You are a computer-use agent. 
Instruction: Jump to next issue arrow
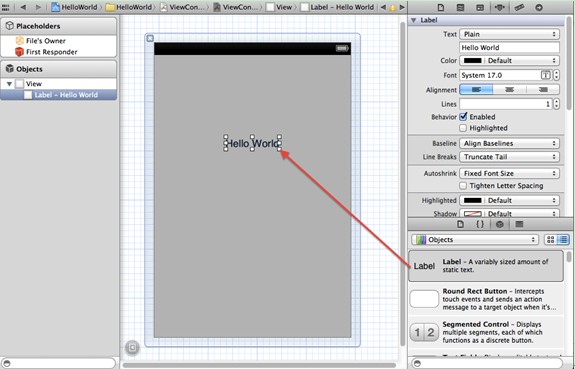click(402, 7)
